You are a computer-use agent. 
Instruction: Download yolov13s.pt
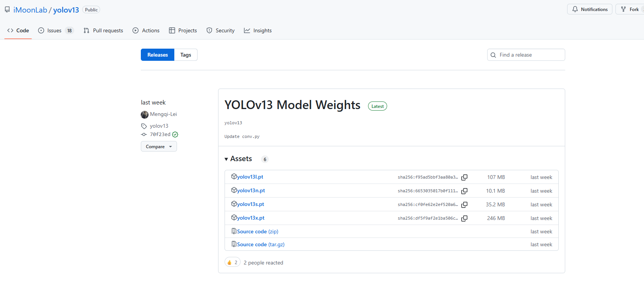point(250,204)
